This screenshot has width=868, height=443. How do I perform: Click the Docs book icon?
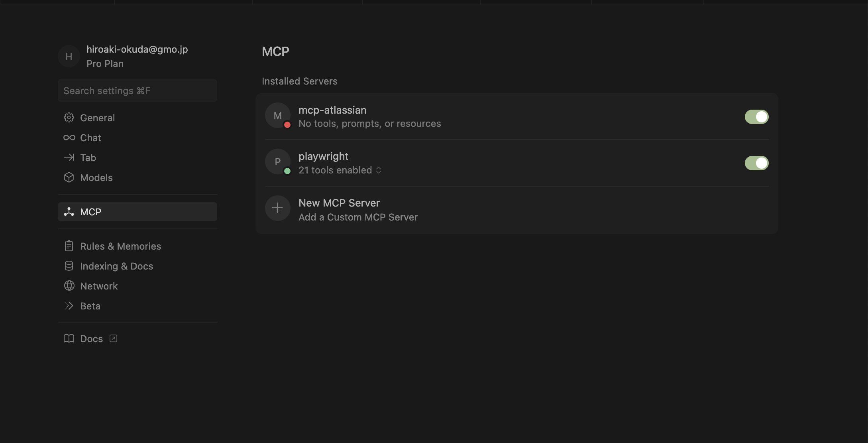(x=69, y=339)
